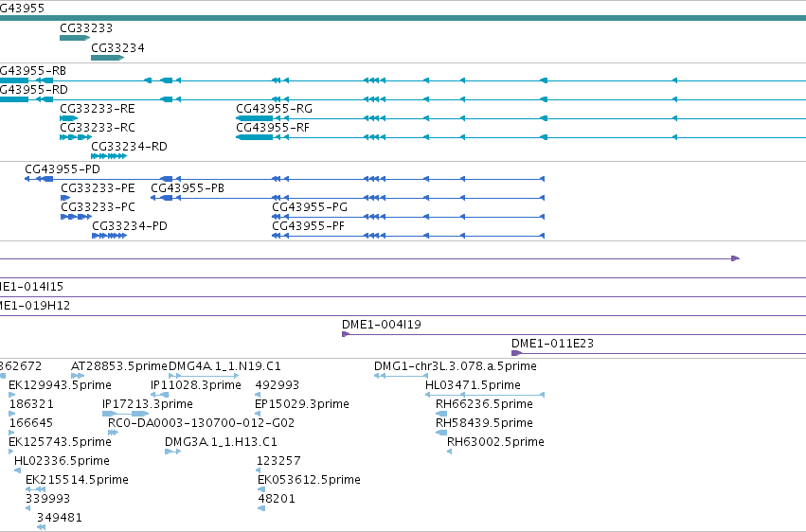
Task: Select protein CG33233-PE label
Action: pyautogui.click(x=98, y=188)
